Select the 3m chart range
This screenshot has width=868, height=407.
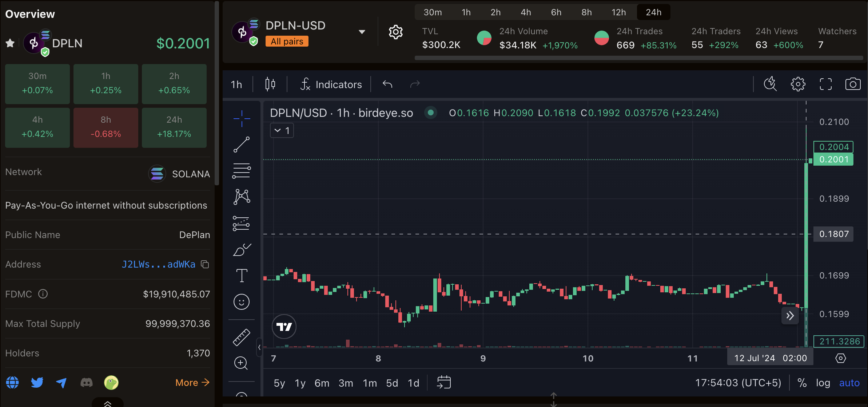click(346, 383)
